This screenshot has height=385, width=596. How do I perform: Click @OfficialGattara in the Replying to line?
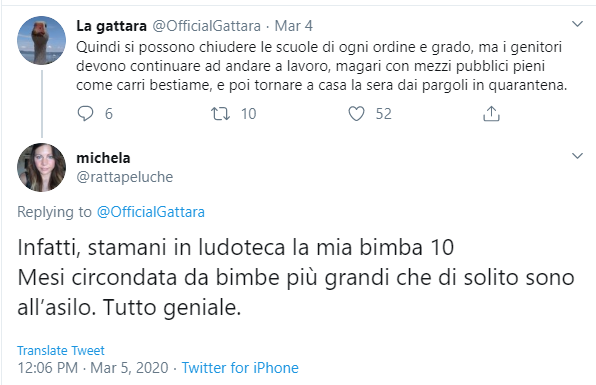151,212
